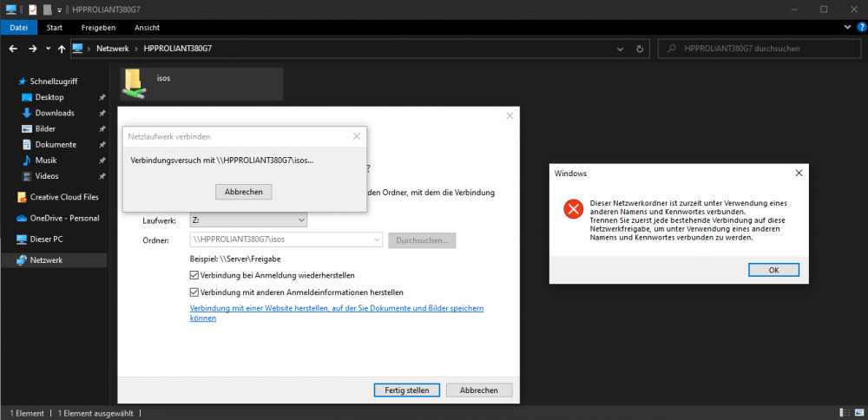This screenshot has width=868, height=420.
Task: Switch to the Start ribbon tab
Action: [54, 28]
